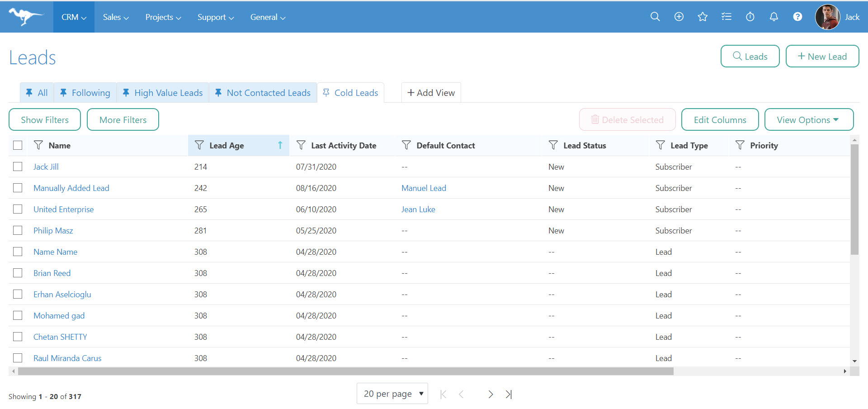Jump to first page arrow
This screenshot has height=409, width=868.
click(x=443, y=394)
